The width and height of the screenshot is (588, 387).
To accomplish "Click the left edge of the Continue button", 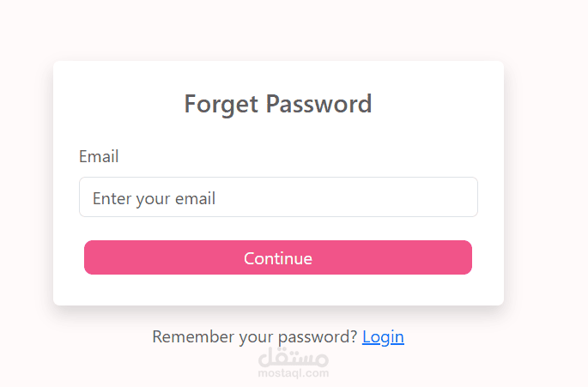I will click(x=92, y=257).
